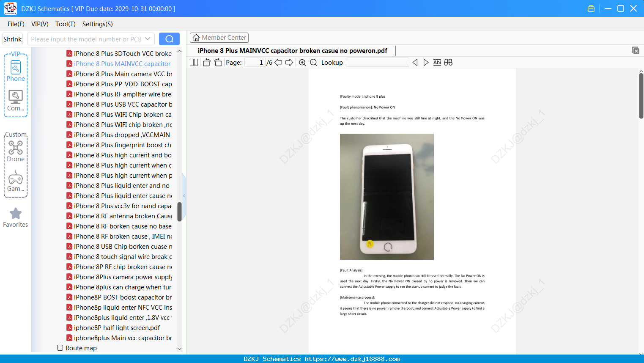Find next lookup match triangle
644x363 pixels.
pos(426,63)
